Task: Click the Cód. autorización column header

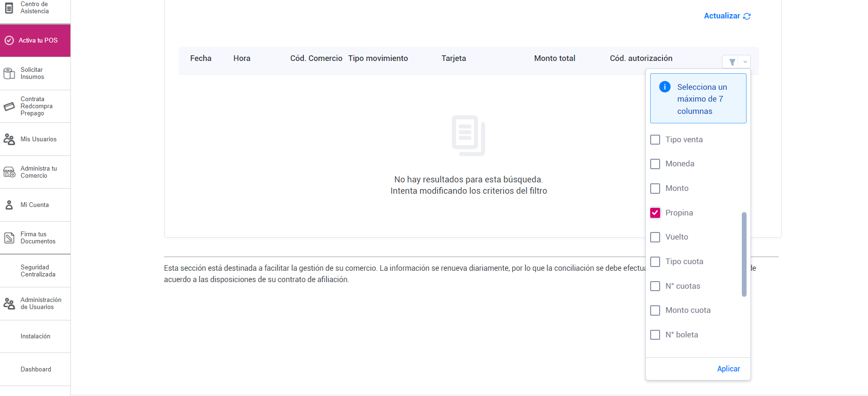Action: tap(641, 59)
